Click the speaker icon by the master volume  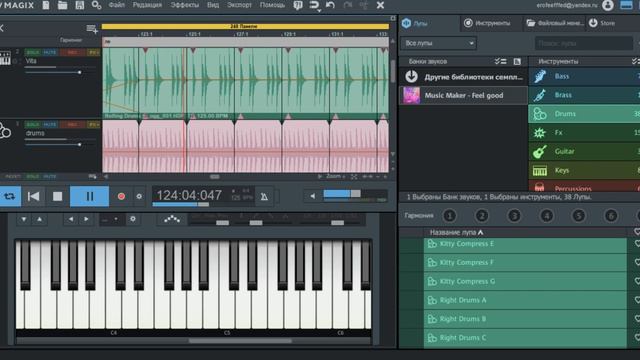pyautogui.click(x=312, y=196)
